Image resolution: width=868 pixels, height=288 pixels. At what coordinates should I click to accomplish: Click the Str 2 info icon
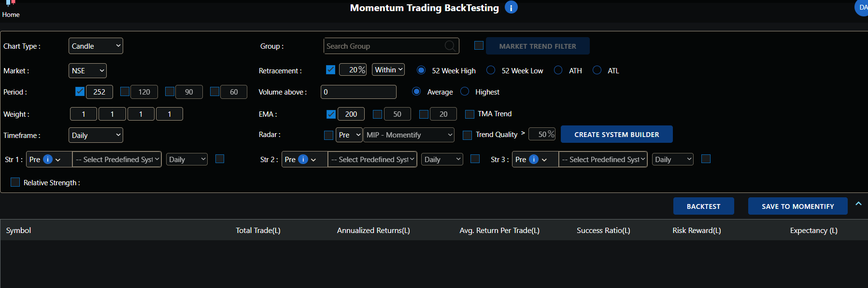pyautogui.click(x=303, y=159)
